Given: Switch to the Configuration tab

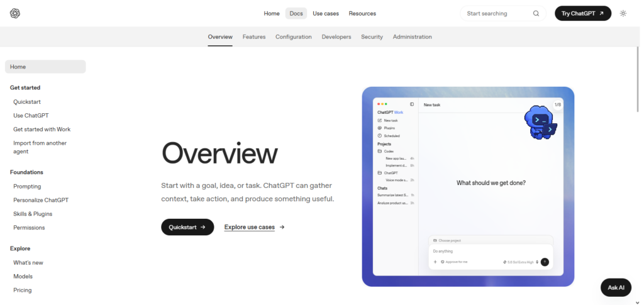Looking at the screenshot, I should [x=293, y=36].
